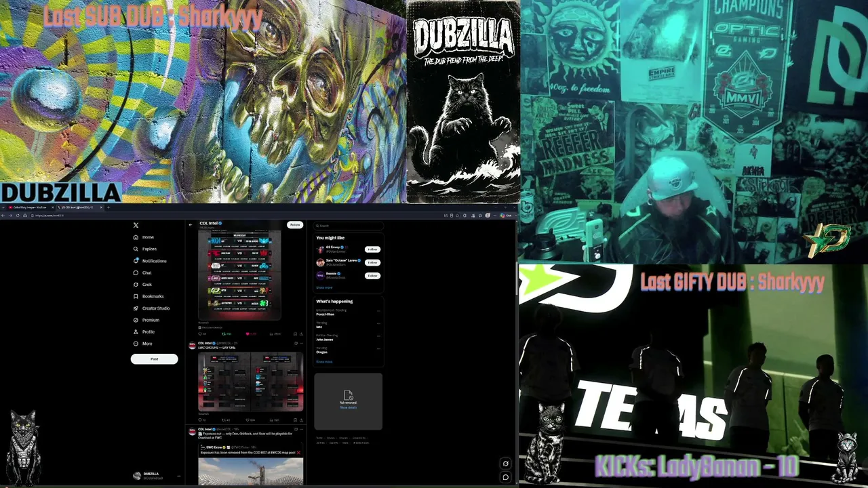The height and width of the screenshot is (488, 868).
Task: Open the EWC Groups bracket image
Action: [251, 382]
